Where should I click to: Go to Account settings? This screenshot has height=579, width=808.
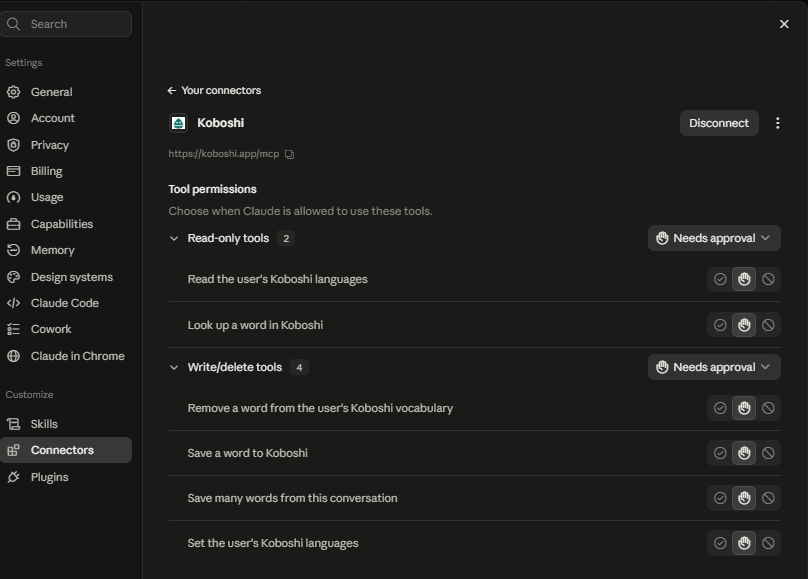coord(66,118)
